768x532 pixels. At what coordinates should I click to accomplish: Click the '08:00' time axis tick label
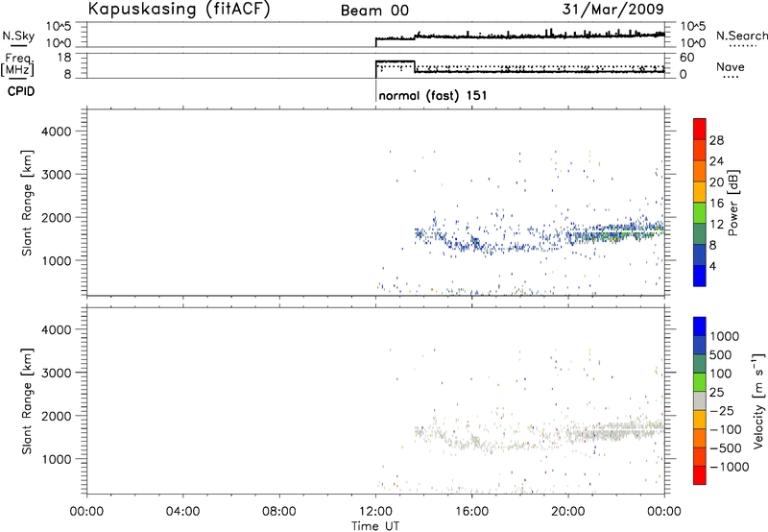(x=279, y=512)
